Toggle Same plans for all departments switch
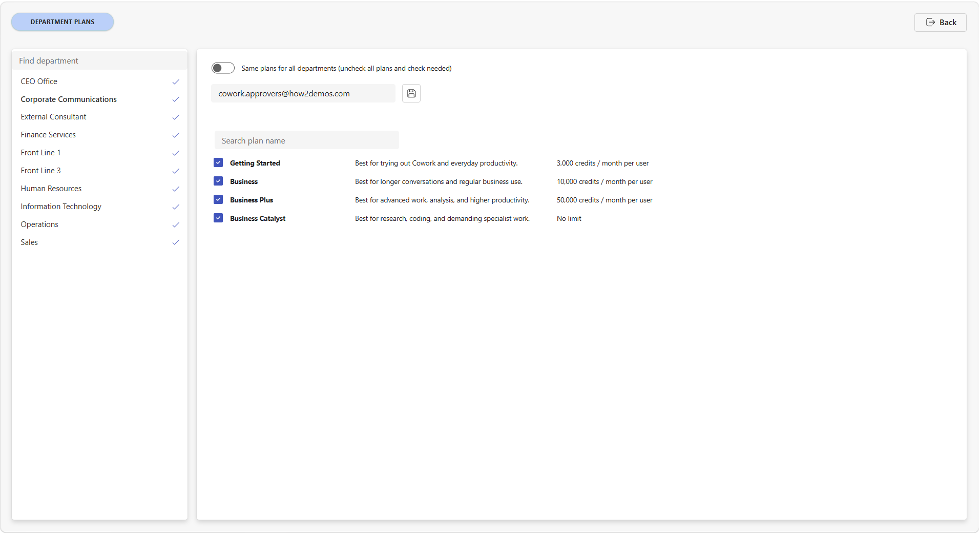 pyautogui.click(x=223, y=68)
